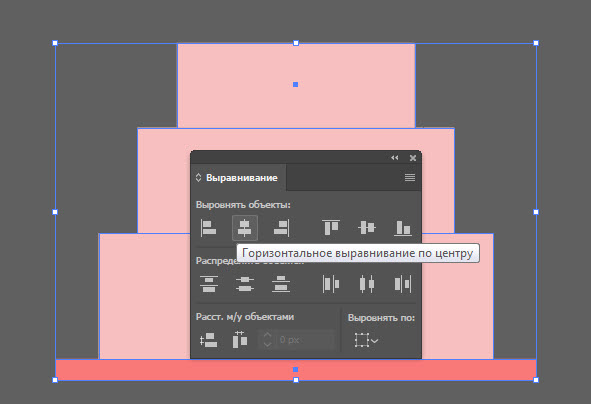The image size is (591, 404).
Task: Distribute objects by horizontal centers
Action: point(367,284)
